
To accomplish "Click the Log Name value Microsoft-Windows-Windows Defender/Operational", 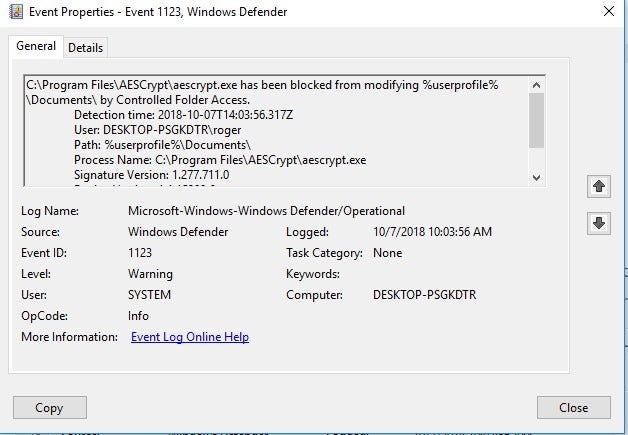I will click(x=266, y=211).
